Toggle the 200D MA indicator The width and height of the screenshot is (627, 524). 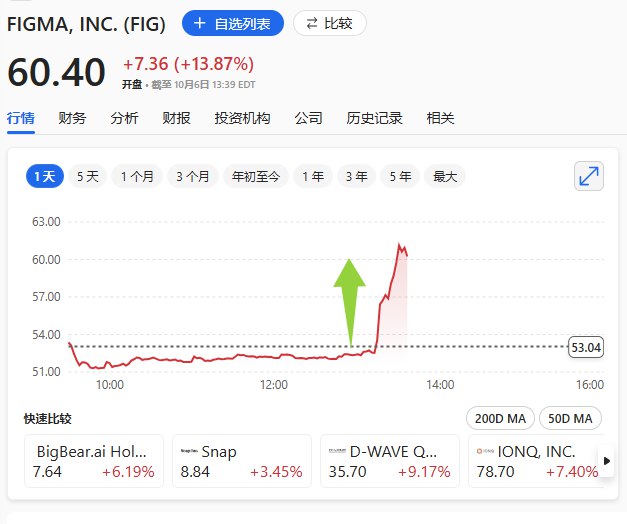pos(499,418)
